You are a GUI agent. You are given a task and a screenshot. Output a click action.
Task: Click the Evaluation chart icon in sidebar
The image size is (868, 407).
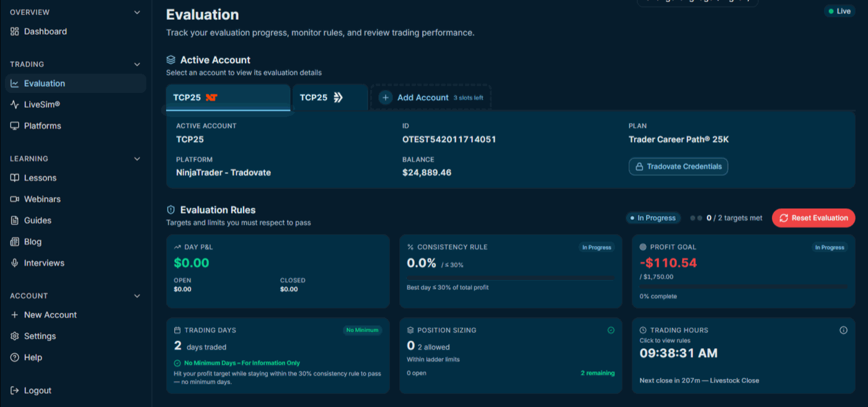point(15,84)
